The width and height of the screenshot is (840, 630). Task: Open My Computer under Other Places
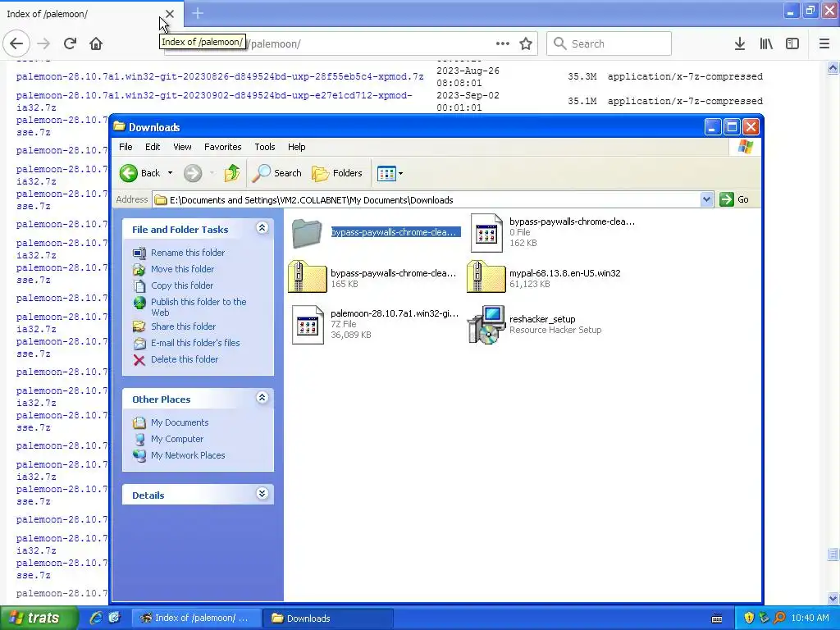tap(177, 439)
